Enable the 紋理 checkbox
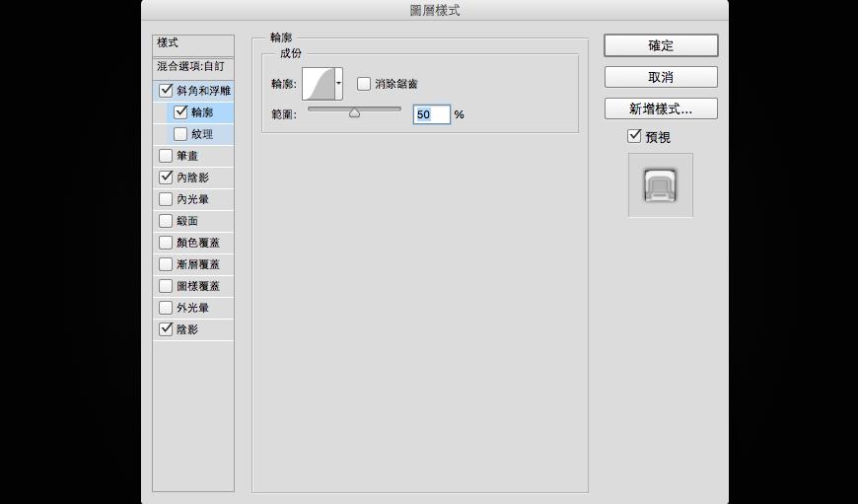 tap(180, 134)
